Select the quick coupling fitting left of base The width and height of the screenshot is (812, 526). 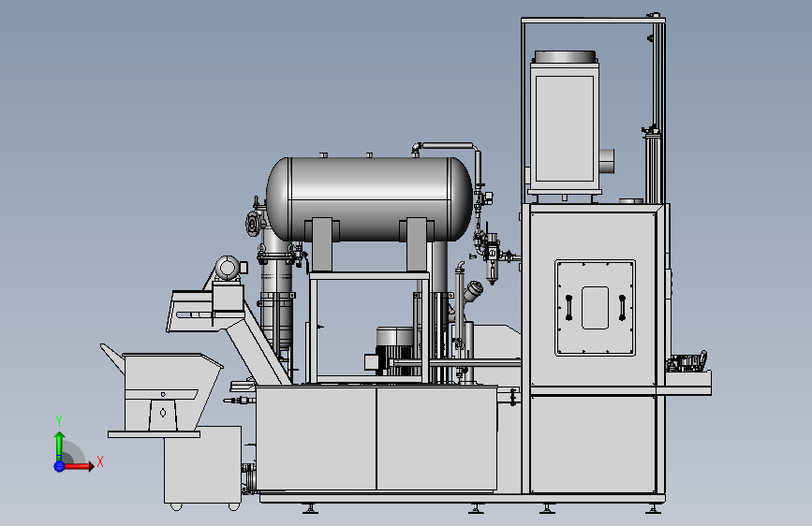click(x=239, y=401)
